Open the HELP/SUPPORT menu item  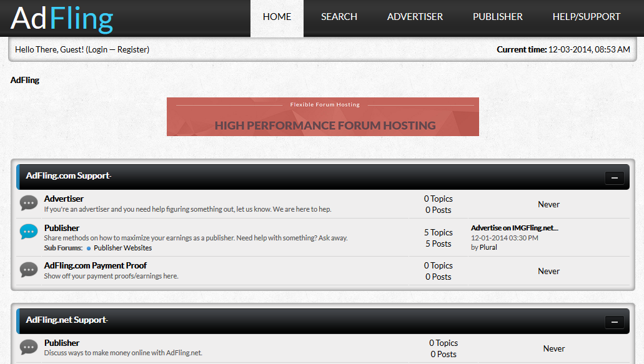coord(586,17)
